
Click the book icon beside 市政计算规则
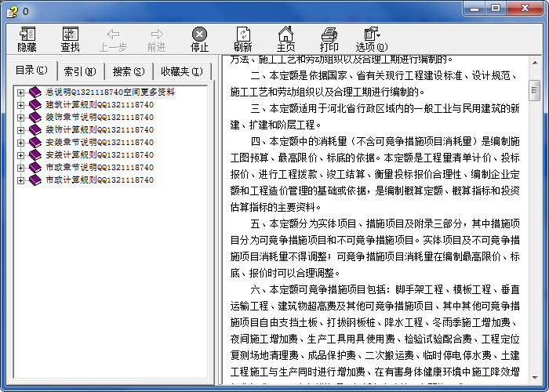coord(35,180)
